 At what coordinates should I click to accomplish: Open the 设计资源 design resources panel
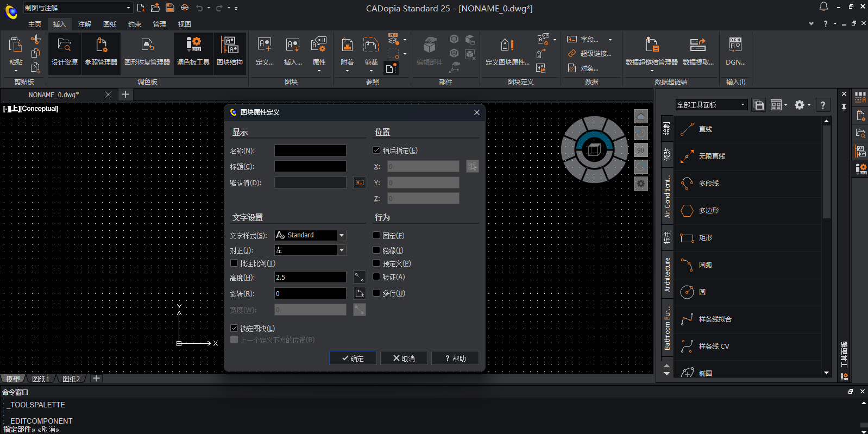[x=65, y=53]
